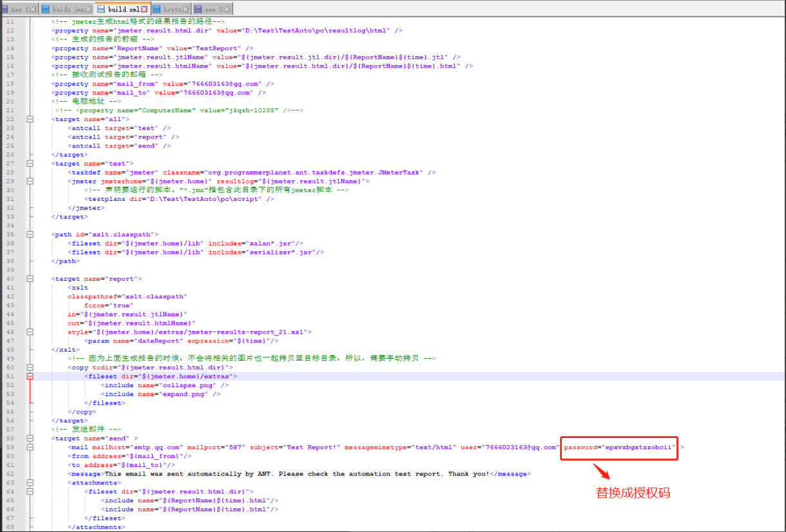The height and width of the screenshot is (532, 786).
Task: Click the save-state icon on new 2 tab
Action: (x=198, y=10)
